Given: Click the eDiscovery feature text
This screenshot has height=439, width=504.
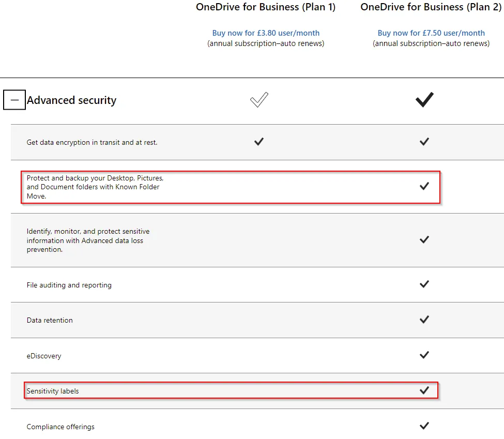Looking at the screenshot, I should click(x=44, y=356).
